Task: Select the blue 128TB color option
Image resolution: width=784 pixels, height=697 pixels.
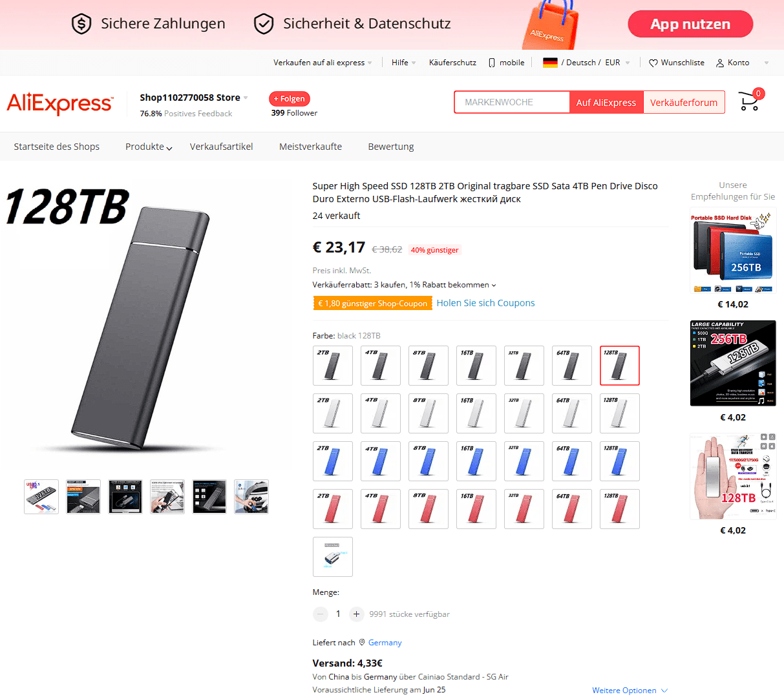Action: pyautogui.click(x=619, y=461)
